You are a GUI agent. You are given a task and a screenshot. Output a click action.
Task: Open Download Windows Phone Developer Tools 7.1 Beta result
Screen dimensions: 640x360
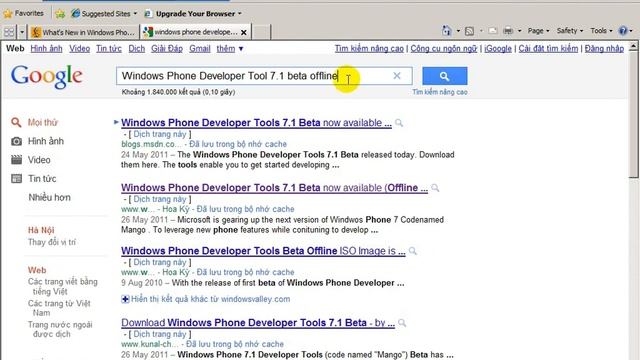point(258,323)
